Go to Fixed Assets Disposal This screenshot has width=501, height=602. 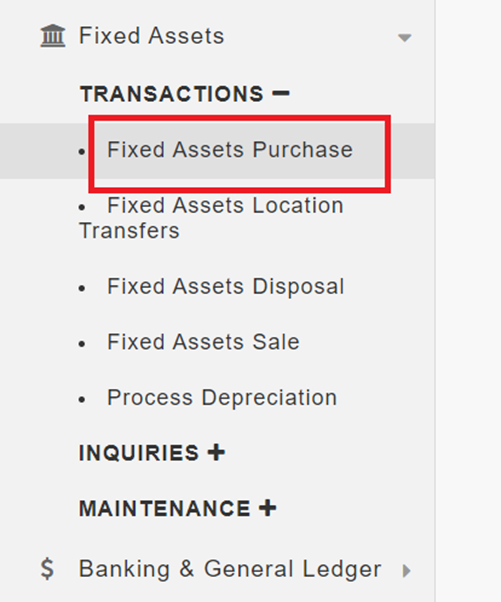tap(226, 286)
